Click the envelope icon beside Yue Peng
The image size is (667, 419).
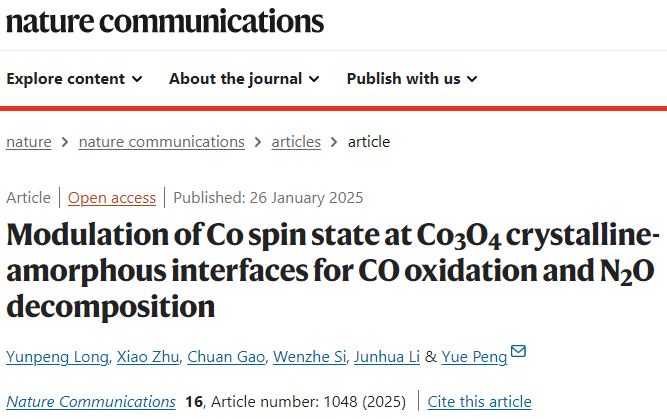tap(518, 351)
